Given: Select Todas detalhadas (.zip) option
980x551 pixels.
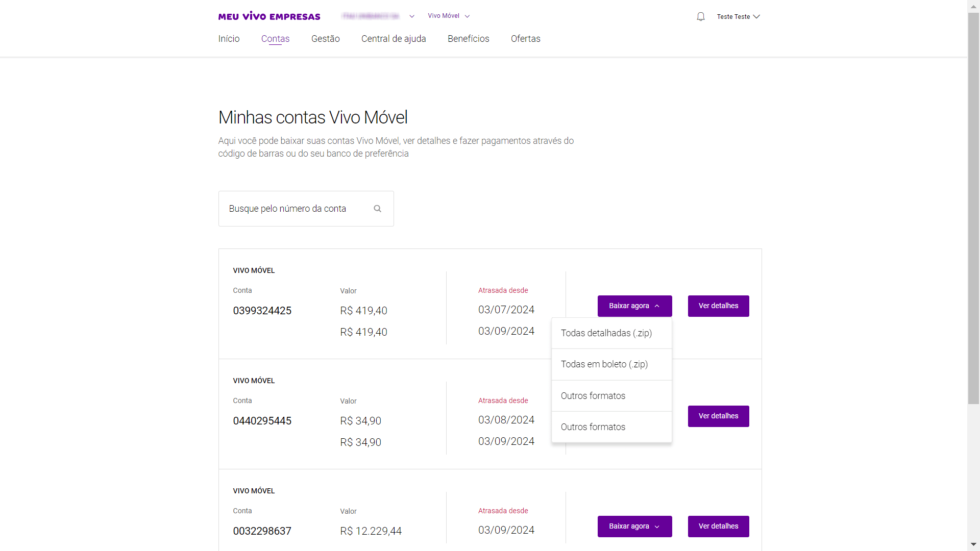Looking at the screenshot, I should 611,333.
